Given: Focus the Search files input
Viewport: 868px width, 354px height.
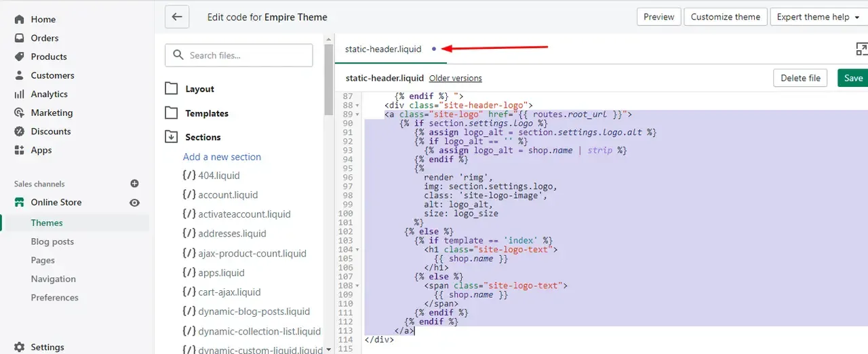Looking at the screenshot, I should click(239, 56).
